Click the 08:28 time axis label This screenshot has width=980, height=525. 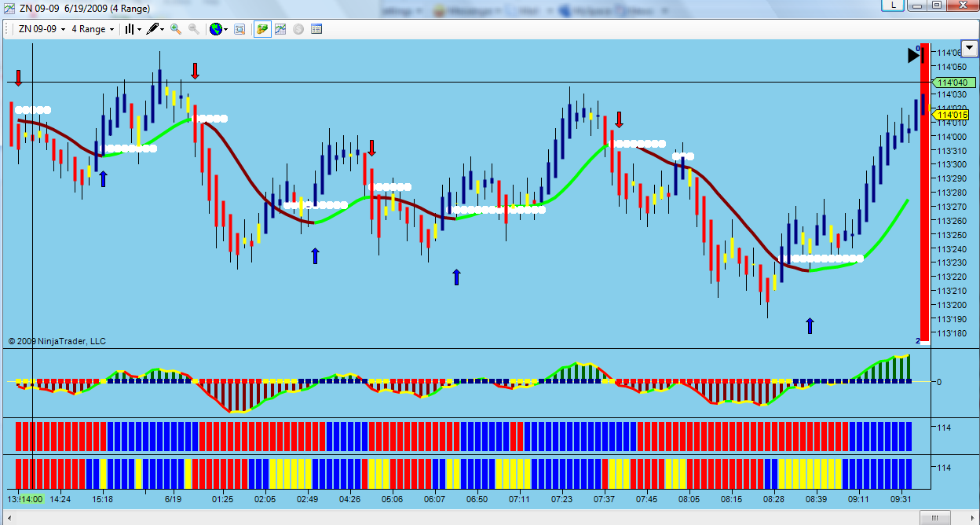[x=773, y=499]
